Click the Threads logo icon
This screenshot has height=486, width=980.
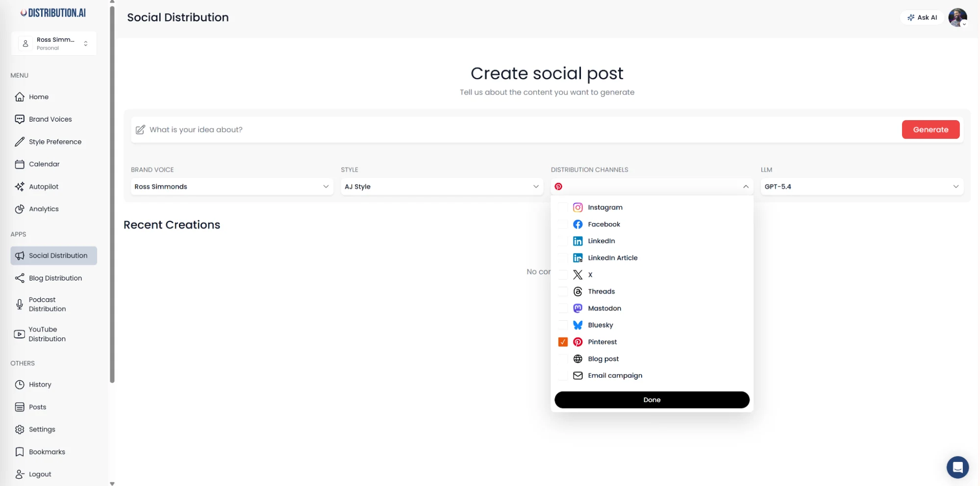578,291
